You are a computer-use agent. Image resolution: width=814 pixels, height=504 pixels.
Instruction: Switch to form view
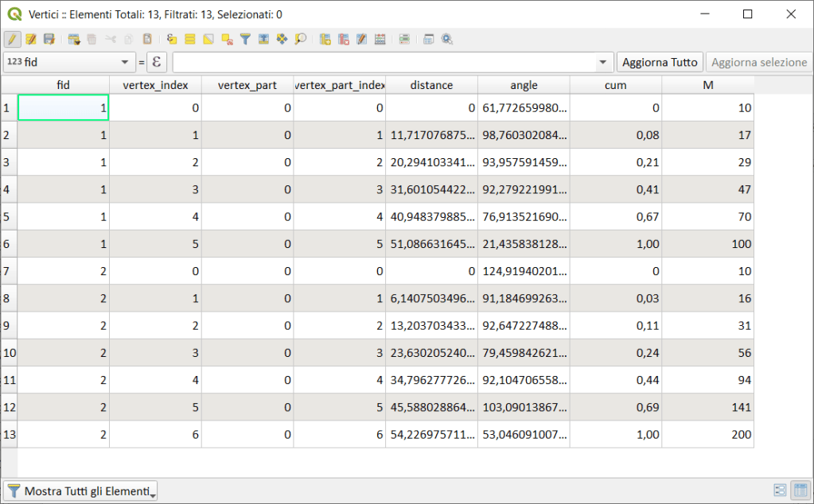click(x=781, y=491)
